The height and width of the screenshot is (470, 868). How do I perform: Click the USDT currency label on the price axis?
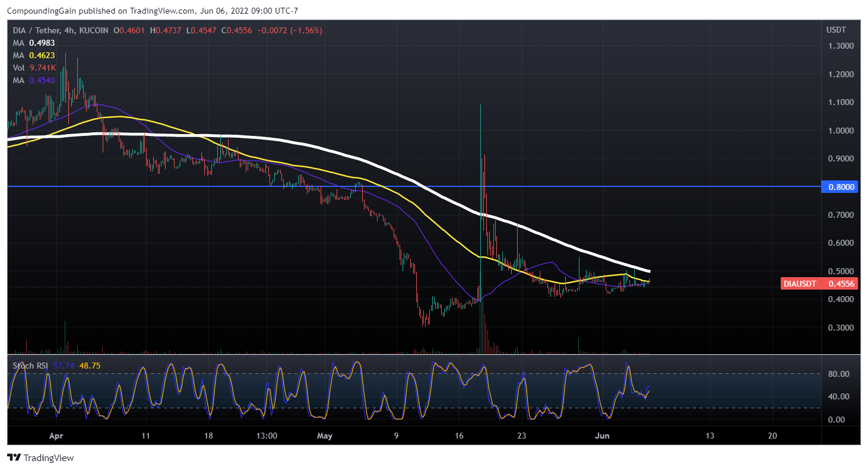coord(835,30)
